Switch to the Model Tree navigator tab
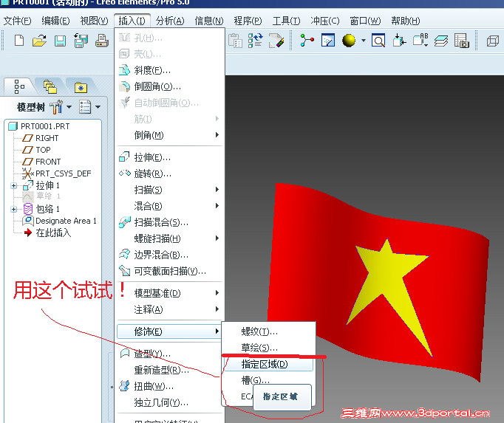The image size is (504, 423). [x=19, y=86]
